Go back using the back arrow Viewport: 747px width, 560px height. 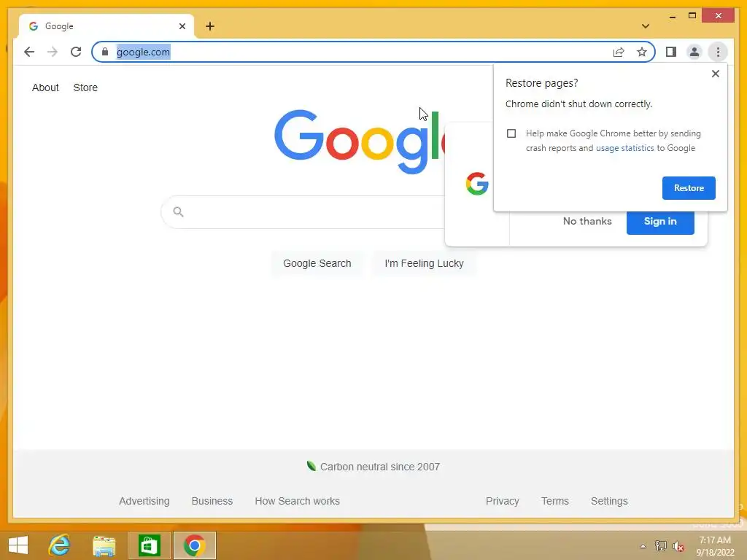point(29,52)
